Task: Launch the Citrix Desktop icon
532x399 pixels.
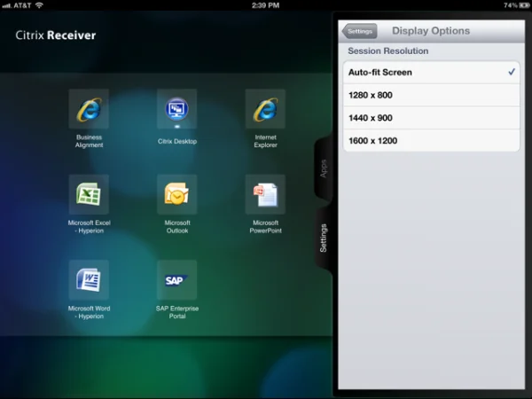Action: point(176,109)
